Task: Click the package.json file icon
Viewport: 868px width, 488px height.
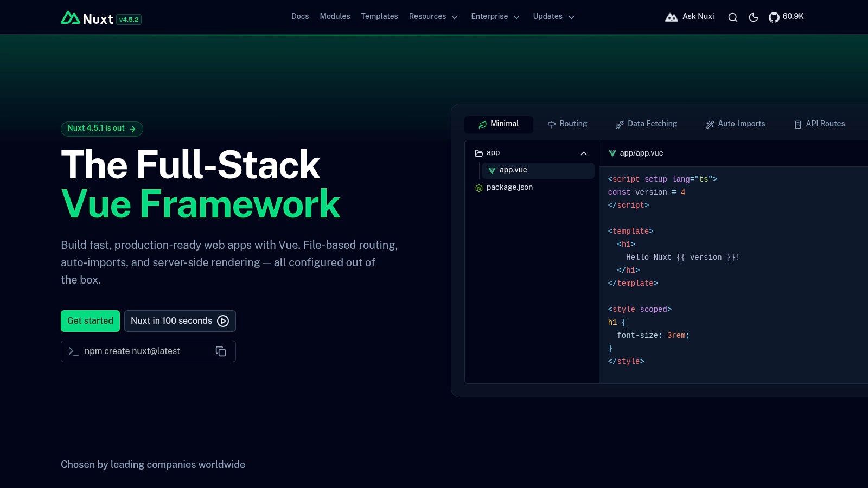Action: click(x=479, y=188)
